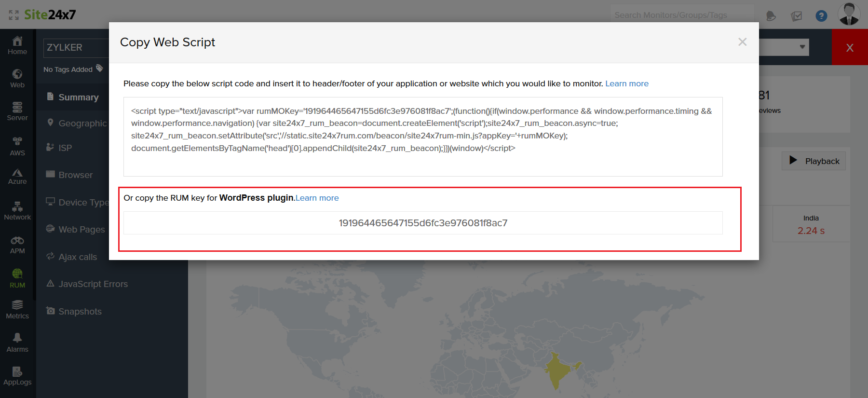This screenshot has width=868, height=398.
Task: Open the Alarms section
Action: tap(17, 343)
